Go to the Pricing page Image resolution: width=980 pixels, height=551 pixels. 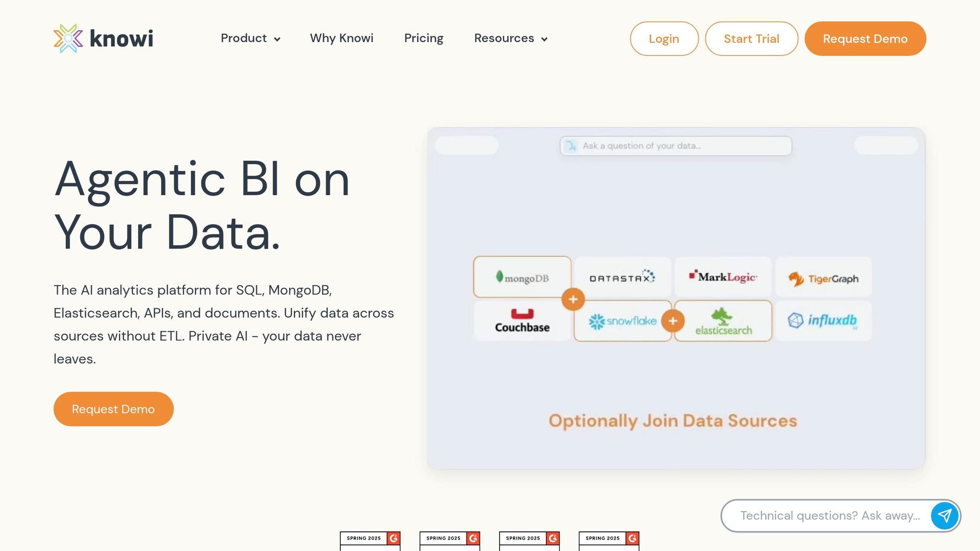tap(423, 38)
